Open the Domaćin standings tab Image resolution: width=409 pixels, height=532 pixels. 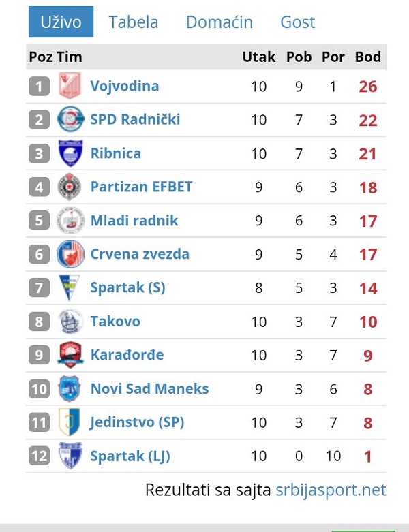click(219, 22)
